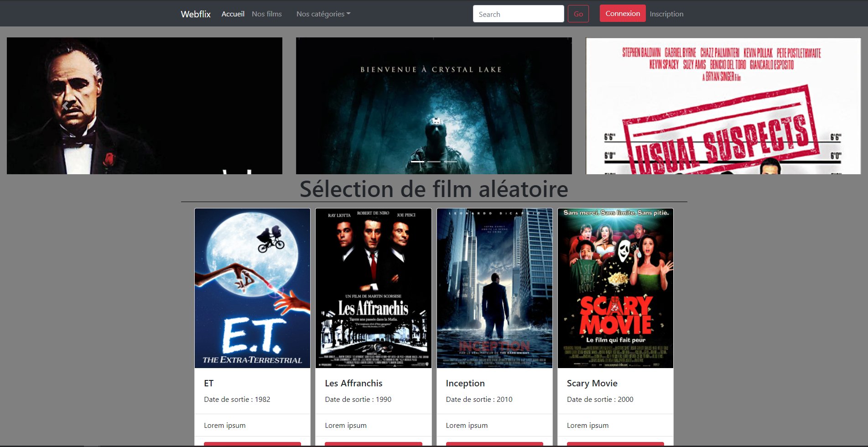The height and width of the screenshot is (447, 868).
Task: Open the Les Affranchis poster image
Action: pyautogui.click(x=373, y=288)
